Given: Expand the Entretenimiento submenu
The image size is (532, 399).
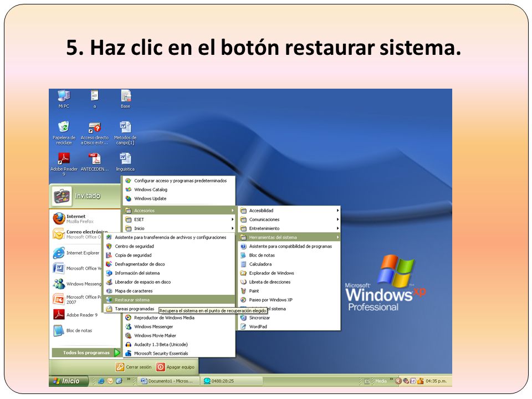Looking at the screenshot, I should click(x=288, y=228).
